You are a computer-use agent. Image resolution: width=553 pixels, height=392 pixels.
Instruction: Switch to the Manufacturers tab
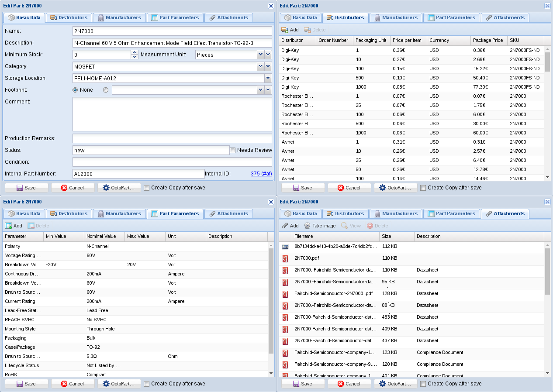click(119, 17)
